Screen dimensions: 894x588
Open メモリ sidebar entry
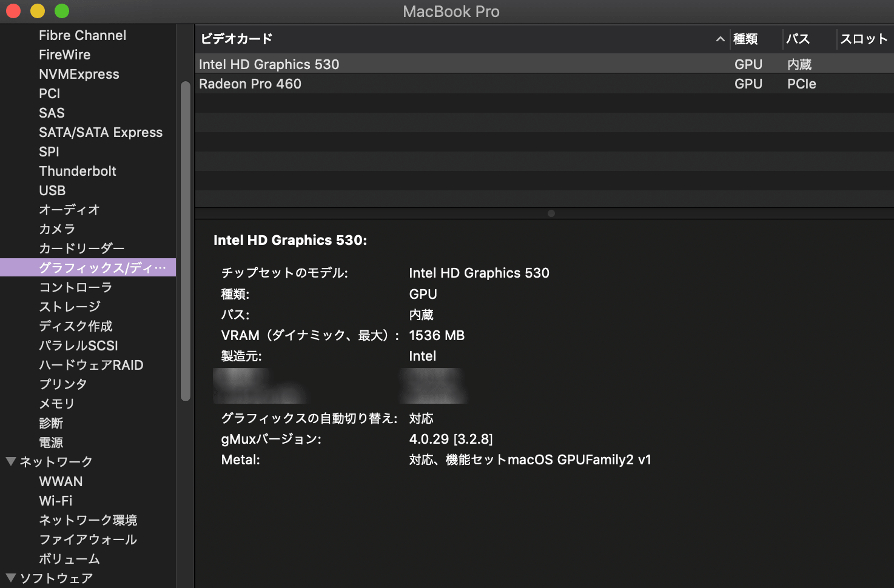point(57,404)
